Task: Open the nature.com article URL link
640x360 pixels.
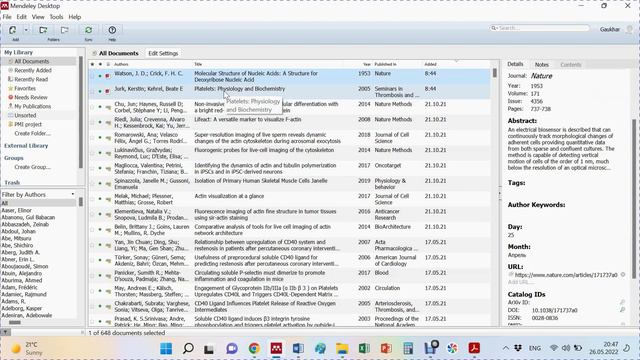Action: (x=566, y=275)
